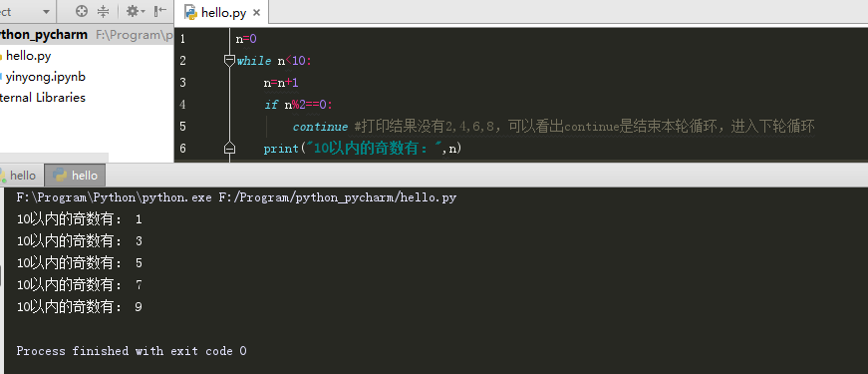Viewport: 868px width, 374px height.
Task: Click the console output line ending in 7
Action: click(79, 285)
